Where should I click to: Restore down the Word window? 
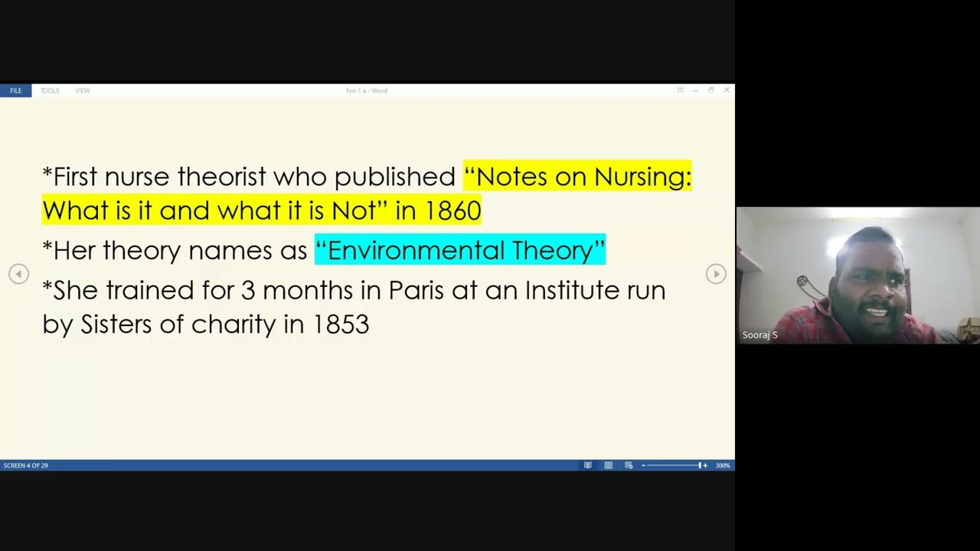711,90
